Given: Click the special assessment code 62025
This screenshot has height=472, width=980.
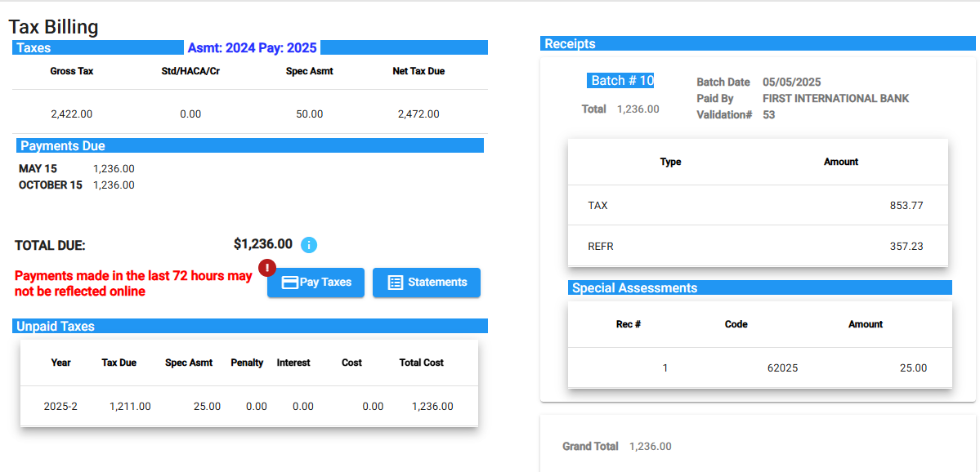Looking at the screenshot, I should pyautogui.click(x=782, y=368).
